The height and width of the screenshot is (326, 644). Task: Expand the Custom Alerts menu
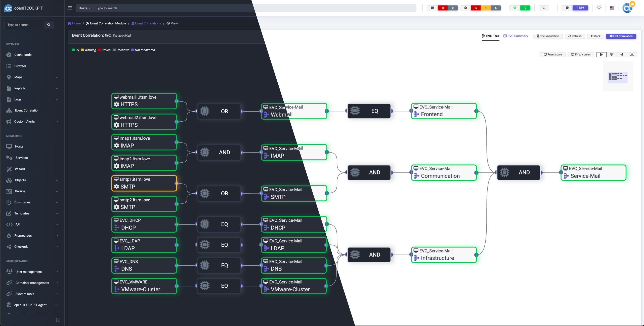point(32,122)
